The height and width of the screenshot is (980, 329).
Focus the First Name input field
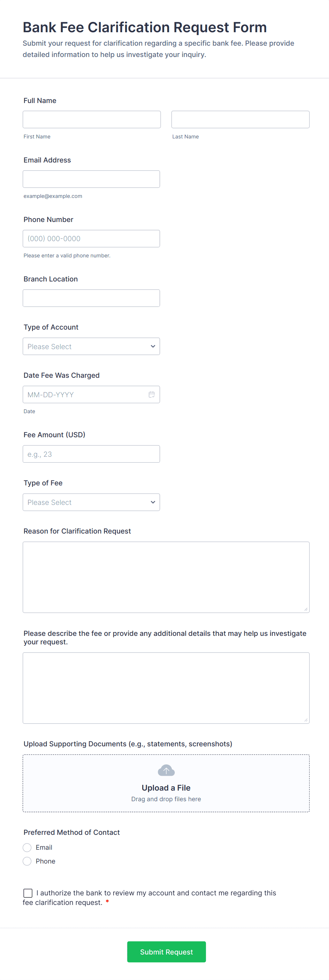point(92,119)
